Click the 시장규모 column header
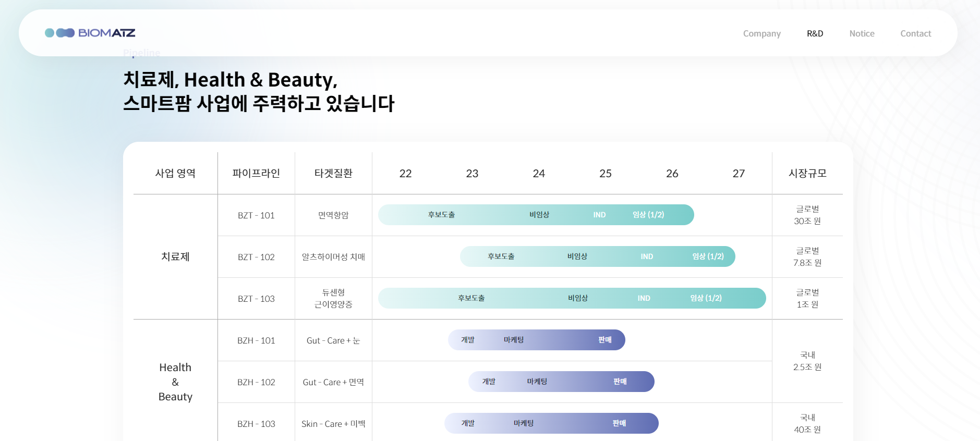This screenshot has width=980, height=441. [807, 173]
